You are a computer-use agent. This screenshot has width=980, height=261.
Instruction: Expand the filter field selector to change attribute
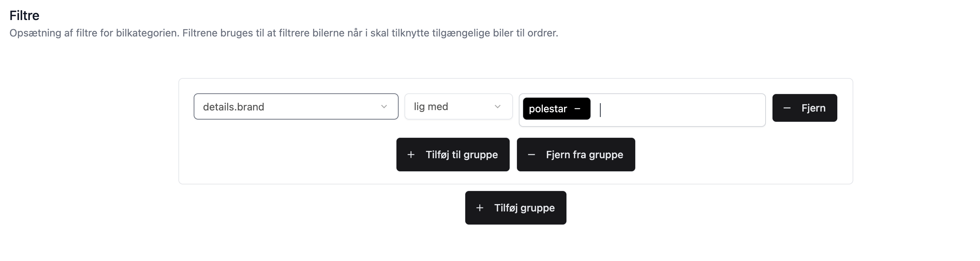click(296, 106)
